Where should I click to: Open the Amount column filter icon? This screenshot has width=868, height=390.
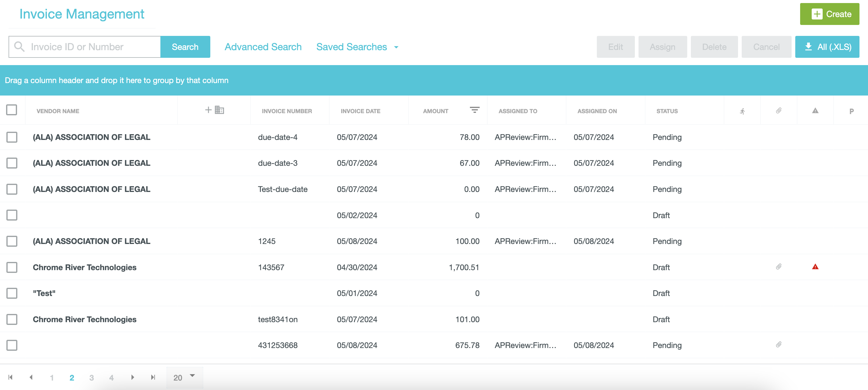click(x=475, y=110)
